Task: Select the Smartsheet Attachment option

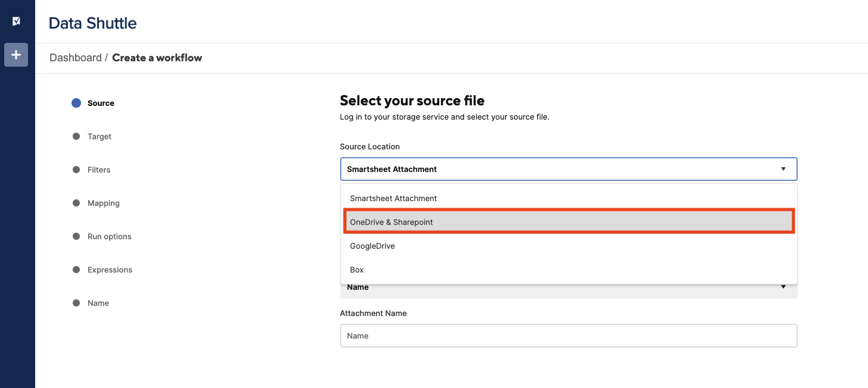Action: [394, 198]
